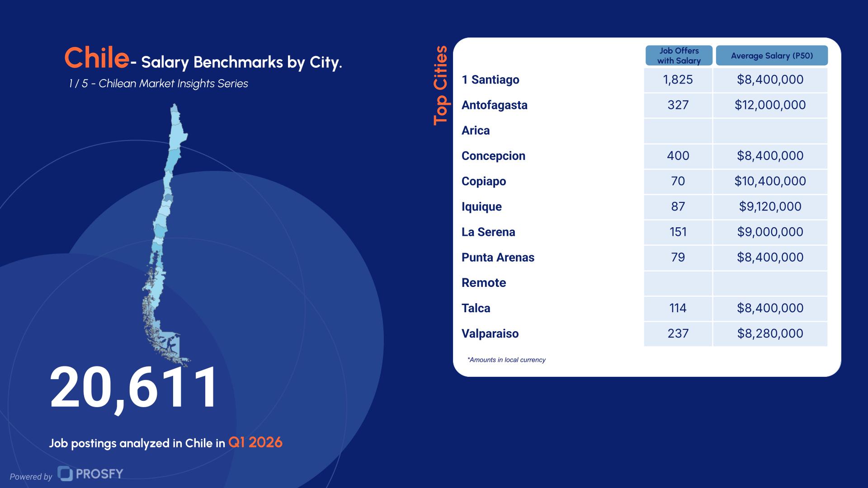Click the 'Talca' city label
Image resolution: width=868 pixels, height=488 pixels.
click(x=476, y=308)
